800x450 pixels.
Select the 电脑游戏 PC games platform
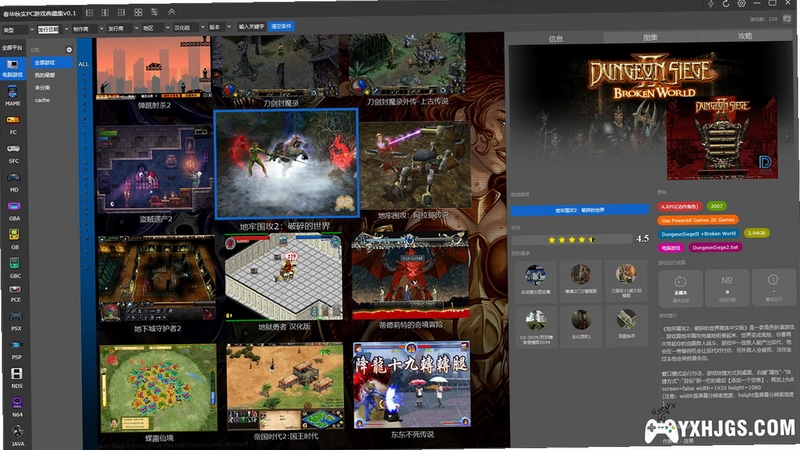(x=12, y=68)
